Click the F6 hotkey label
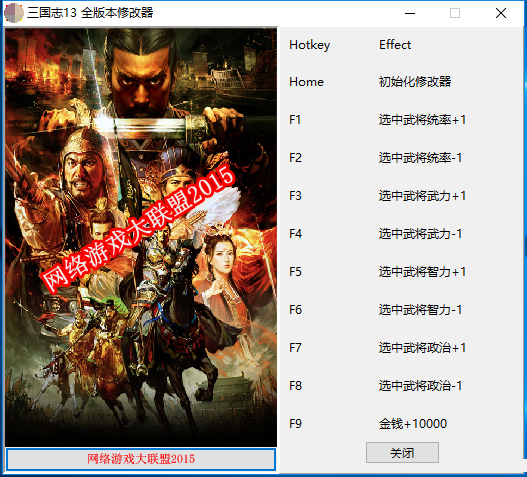 point(295,310)
